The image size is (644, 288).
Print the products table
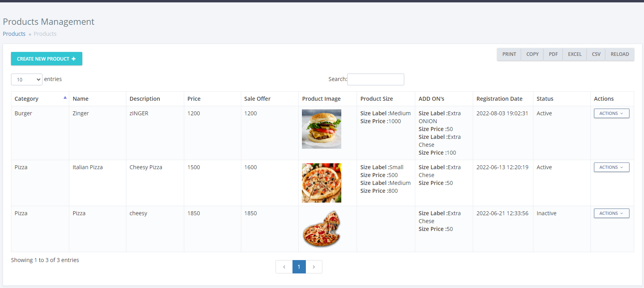click(x=509, y=54)
